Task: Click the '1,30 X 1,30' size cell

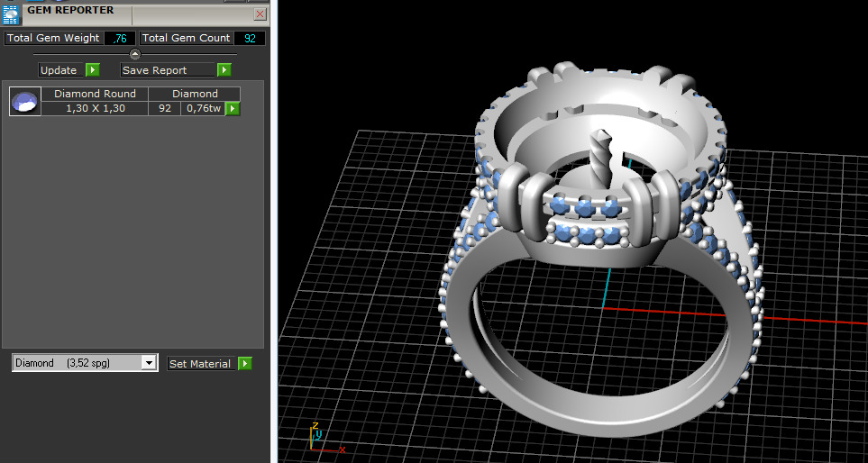Action: (x=95, y=108)
